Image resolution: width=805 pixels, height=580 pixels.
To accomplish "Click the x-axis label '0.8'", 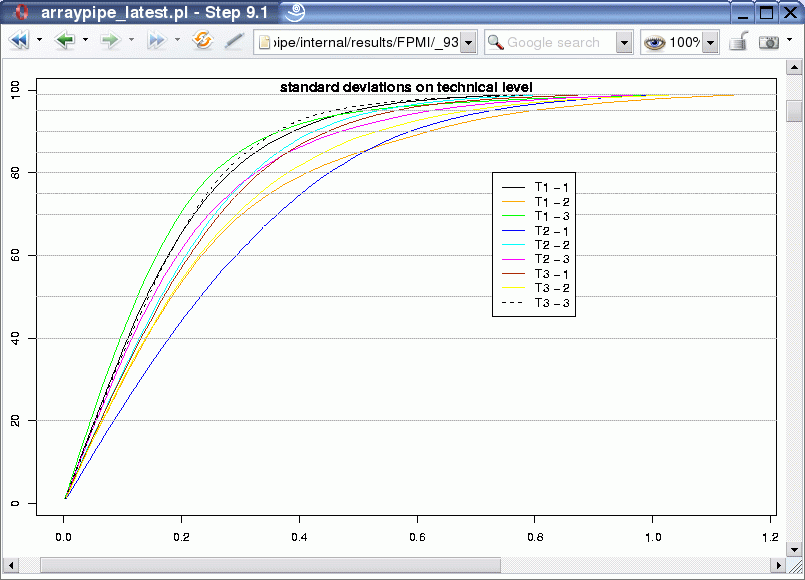I will [535, 537].
